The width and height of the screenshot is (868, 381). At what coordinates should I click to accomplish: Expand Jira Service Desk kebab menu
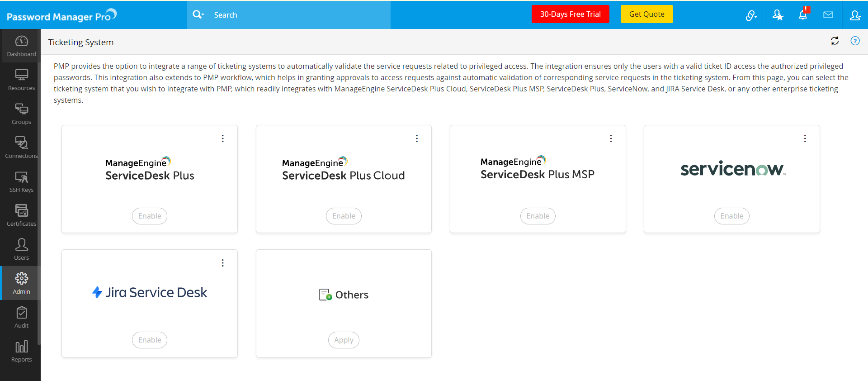223,263
